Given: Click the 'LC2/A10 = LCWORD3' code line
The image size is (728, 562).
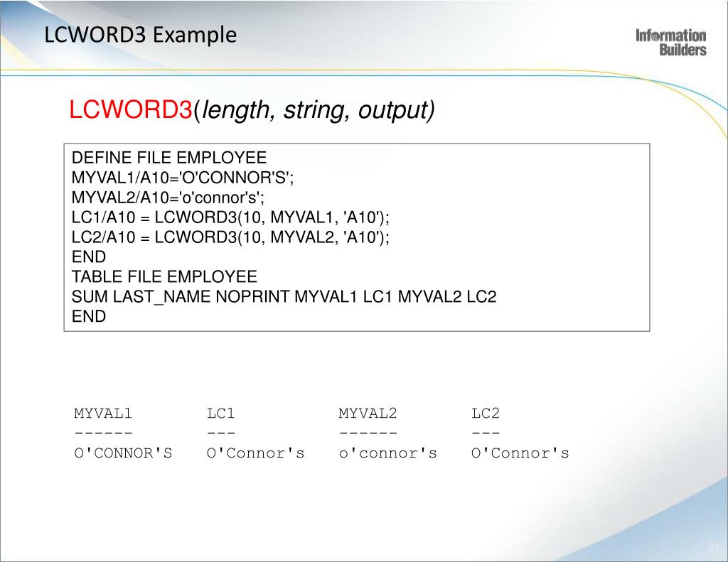Looking at the screenshot, I should [230, 237].
